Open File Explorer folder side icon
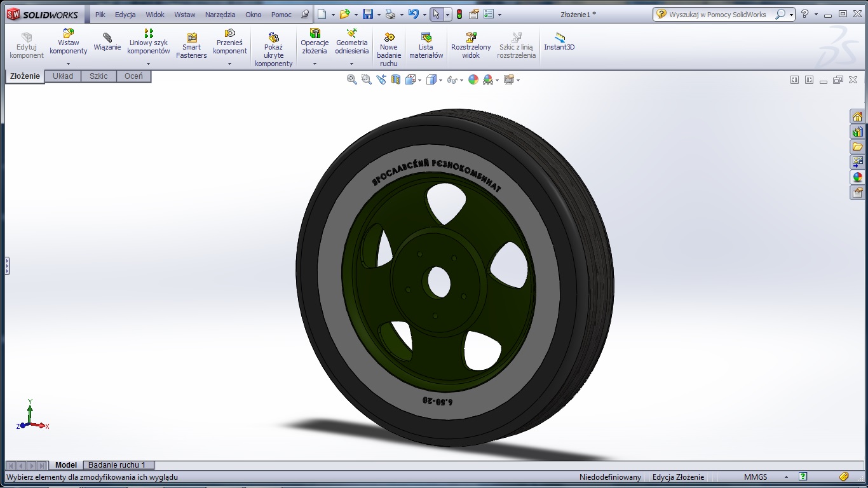This screenshot has height=488, width=868. click(x=858, y=147)
